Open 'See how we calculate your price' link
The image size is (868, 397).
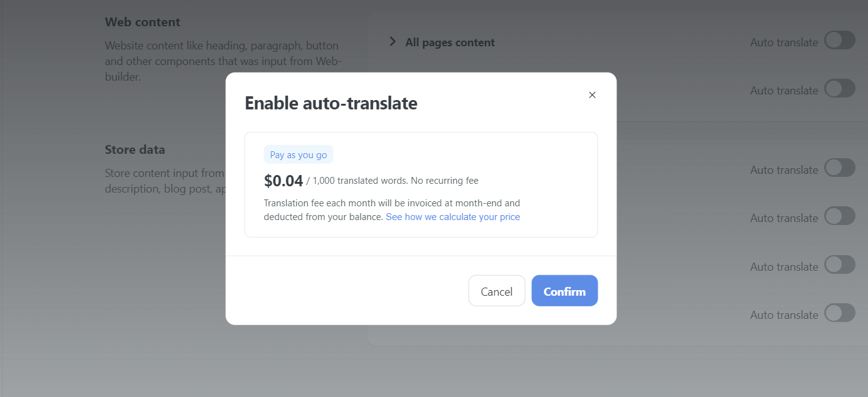(x=453, y=217)
